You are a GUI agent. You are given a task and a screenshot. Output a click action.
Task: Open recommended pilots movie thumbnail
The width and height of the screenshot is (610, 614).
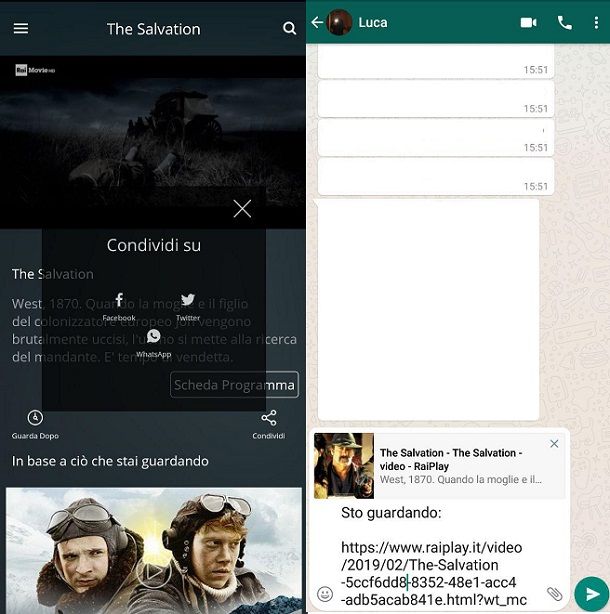[x=154, y=549]
